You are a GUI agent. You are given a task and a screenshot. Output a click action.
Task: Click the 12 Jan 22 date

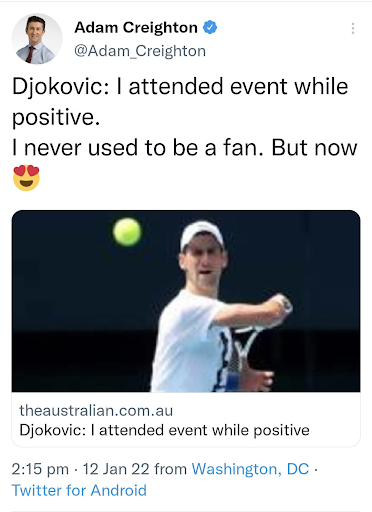[x=116, y=469]
